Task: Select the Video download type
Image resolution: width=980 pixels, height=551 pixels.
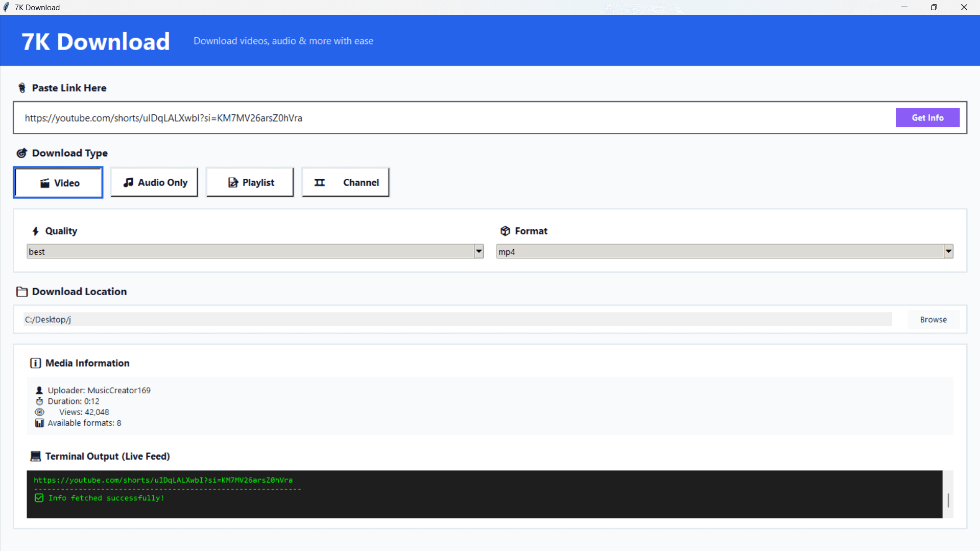Action: [x=58, y=182]
